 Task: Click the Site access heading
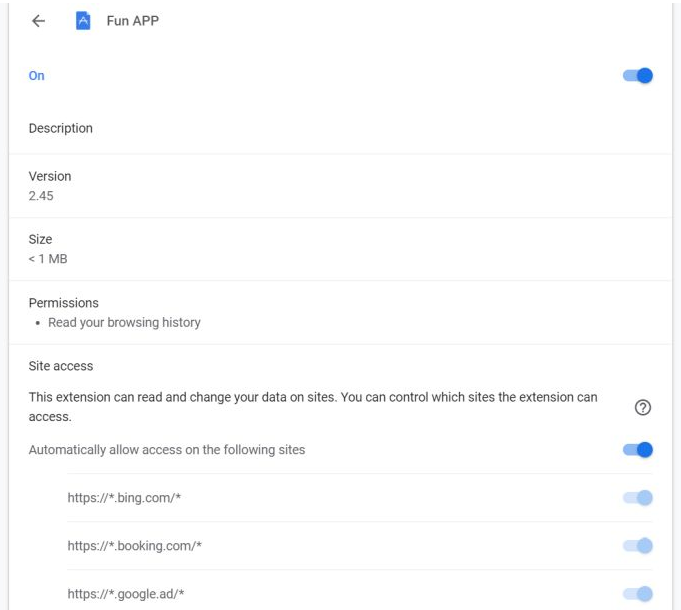click(x=60, y=366)
